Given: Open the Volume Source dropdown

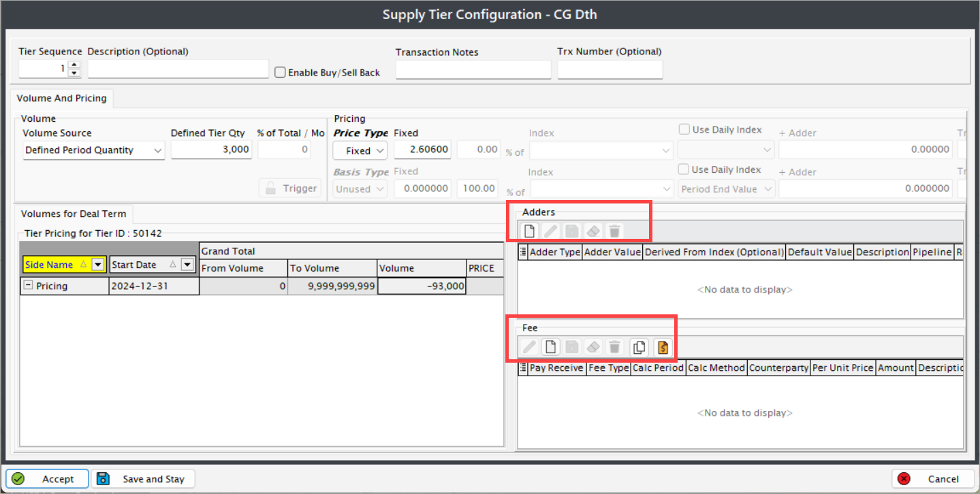Looking at the screenshot, I should pyautogui.click(x=93, y=150).
